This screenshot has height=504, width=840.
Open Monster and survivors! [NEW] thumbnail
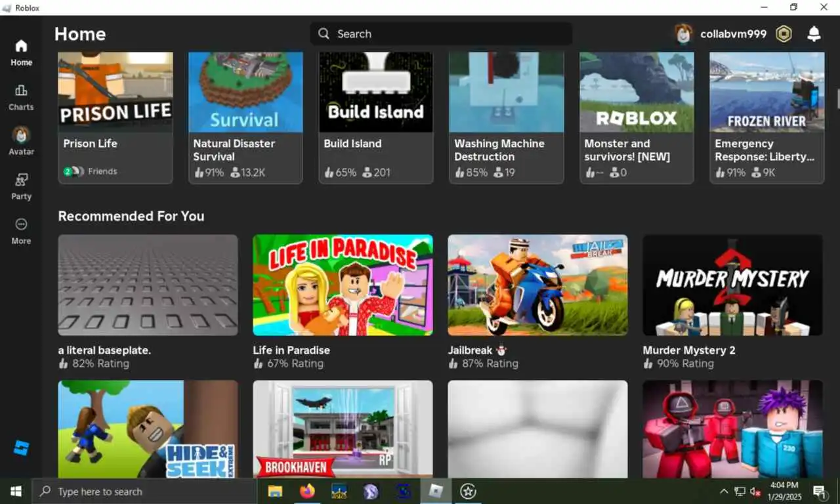coord(637,93)
